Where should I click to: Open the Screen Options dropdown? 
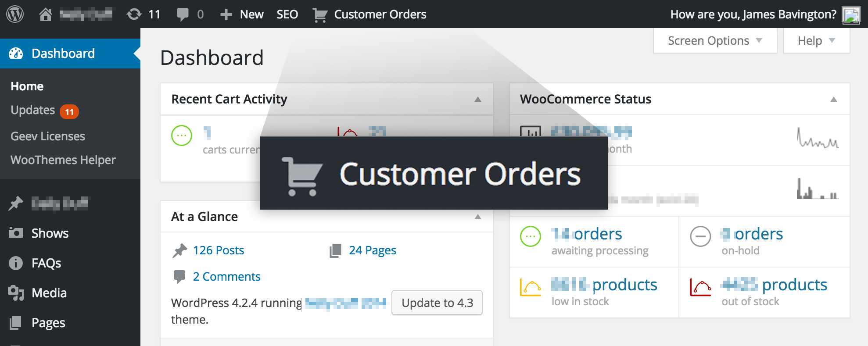click(x=715, y=41)
